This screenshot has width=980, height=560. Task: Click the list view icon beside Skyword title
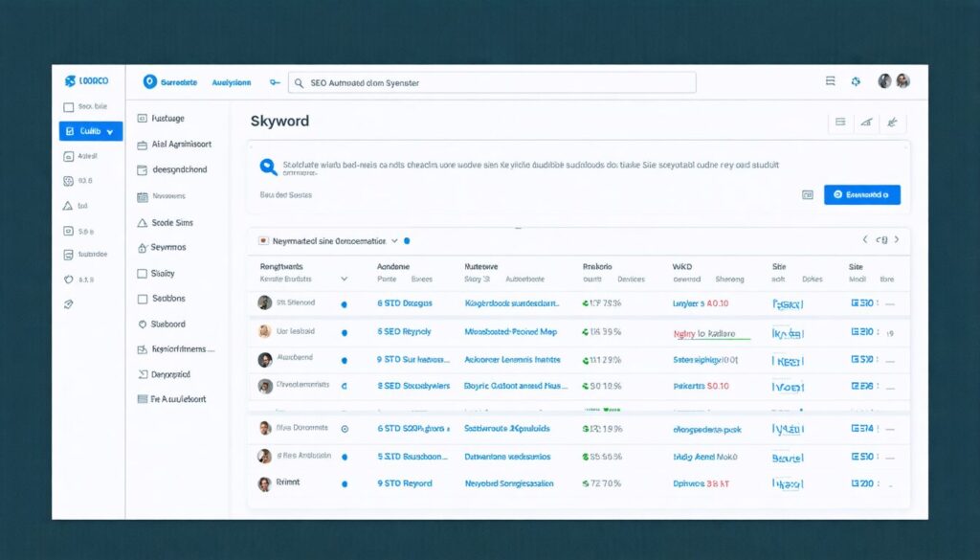point(840,122)
